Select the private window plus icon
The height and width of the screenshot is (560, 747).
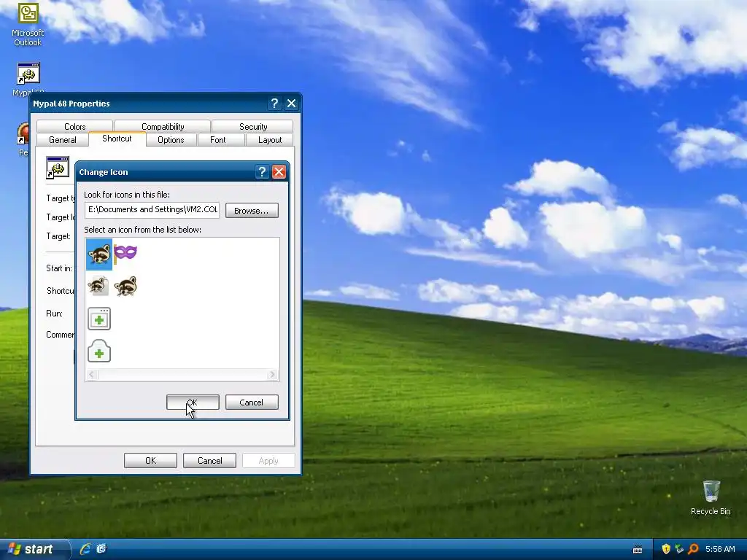[x=99, y=351]
